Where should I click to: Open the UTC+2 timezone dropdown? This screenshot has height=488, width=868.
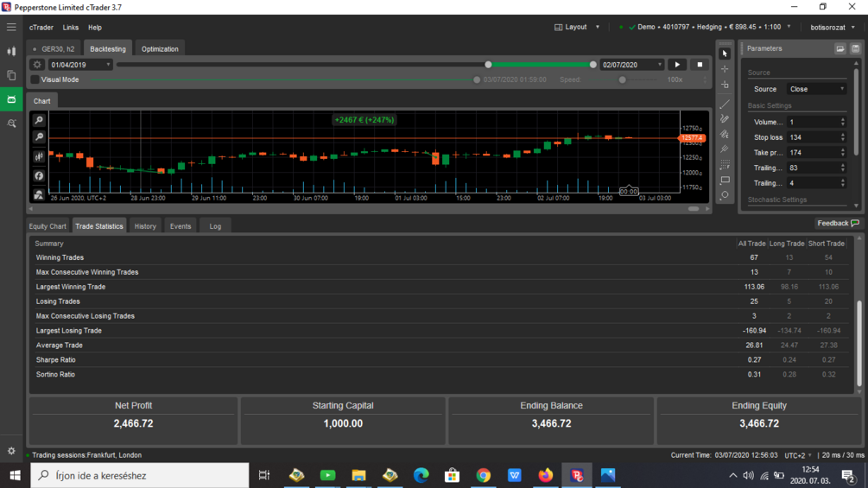tap(798, 455)
